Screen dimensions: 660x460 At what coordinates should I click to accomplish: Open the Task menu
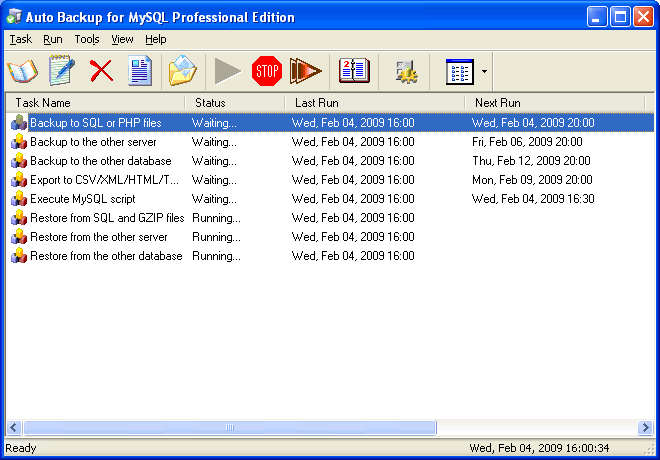pyautogui.click(x=21, y=39)
